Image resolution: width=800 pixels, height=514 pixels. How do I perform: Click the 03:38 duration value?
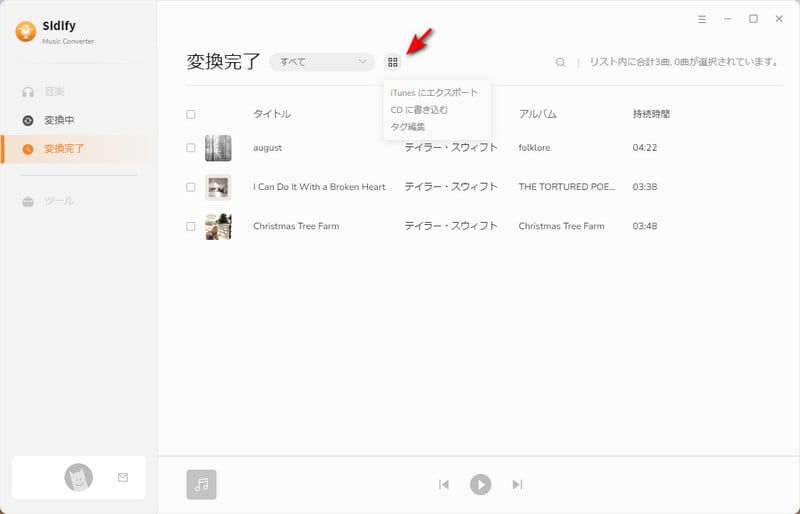(x=645, y=187)
